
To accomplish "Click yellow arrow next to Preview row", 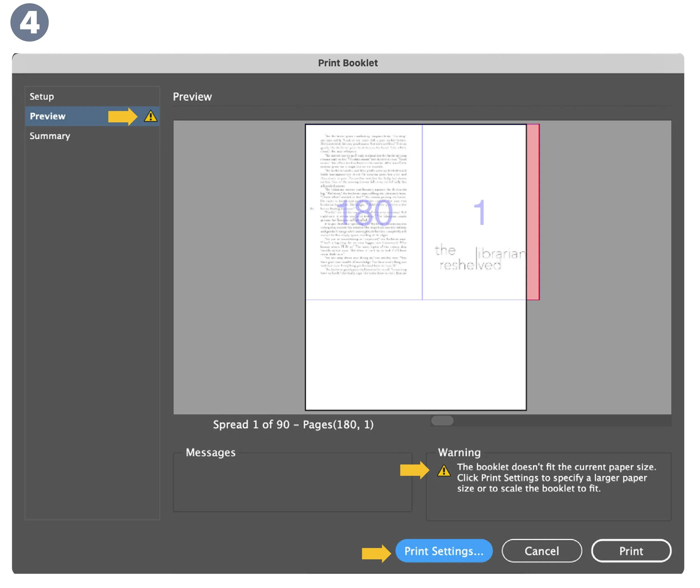I will 122,116.
